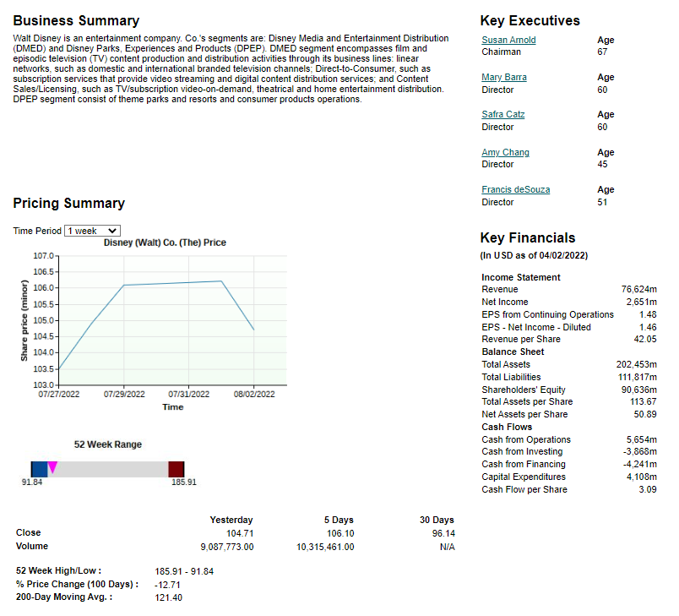Open Mary Barra executive profile link

coord(504,77)
